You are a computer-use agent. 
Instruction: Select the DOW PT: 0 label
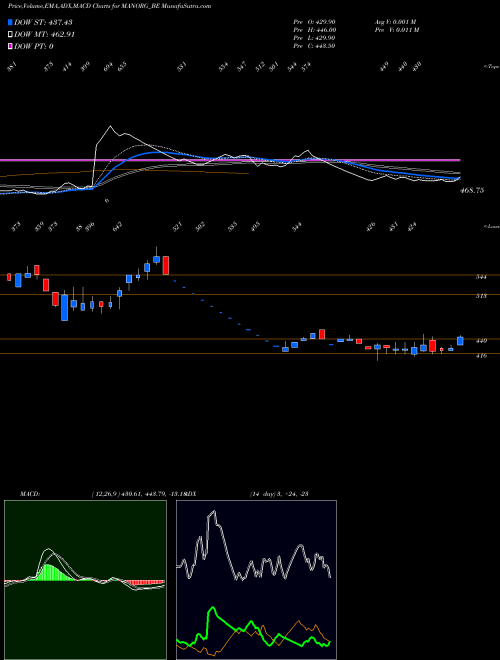(x=34, y=46)
